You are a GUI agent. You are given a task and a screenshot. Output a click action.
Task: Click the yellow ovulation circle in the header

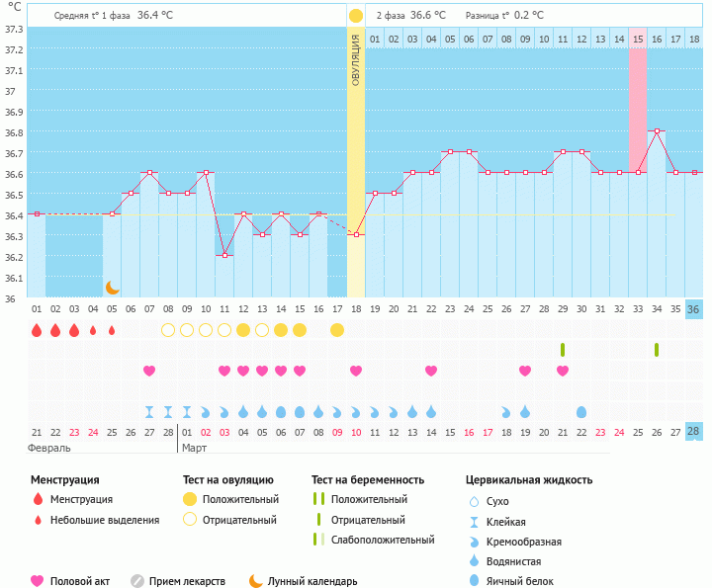[355, 16]
